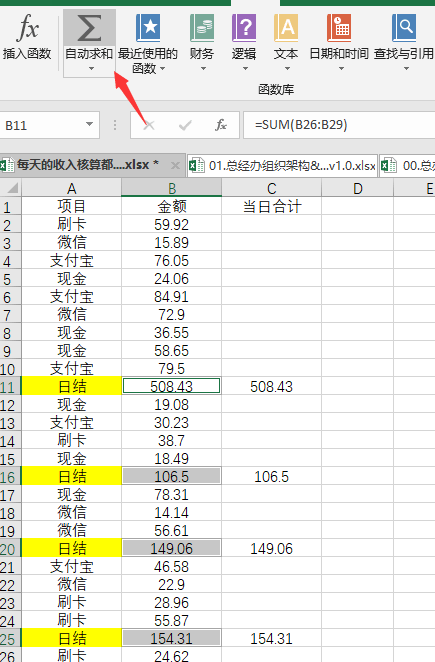Open the Financial (财务) functions book icon

(x=202, y=28)
